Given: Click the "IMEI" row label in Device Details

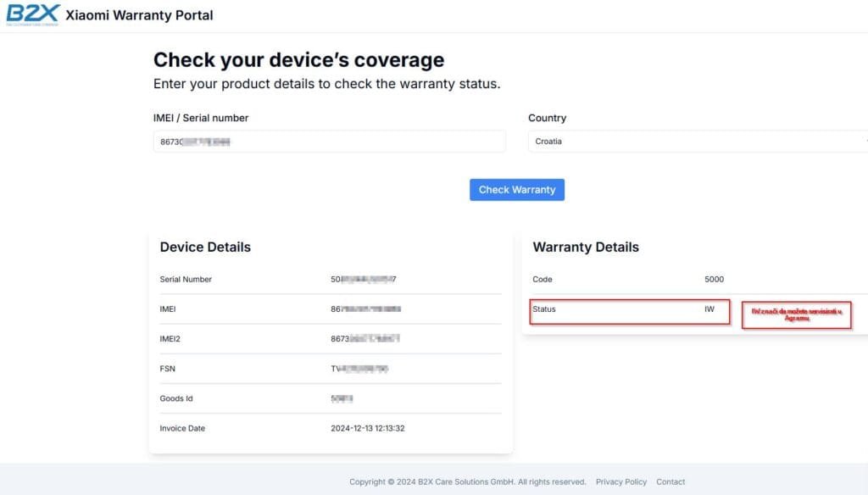Looking at the screenshot, I should click(168, 309).
